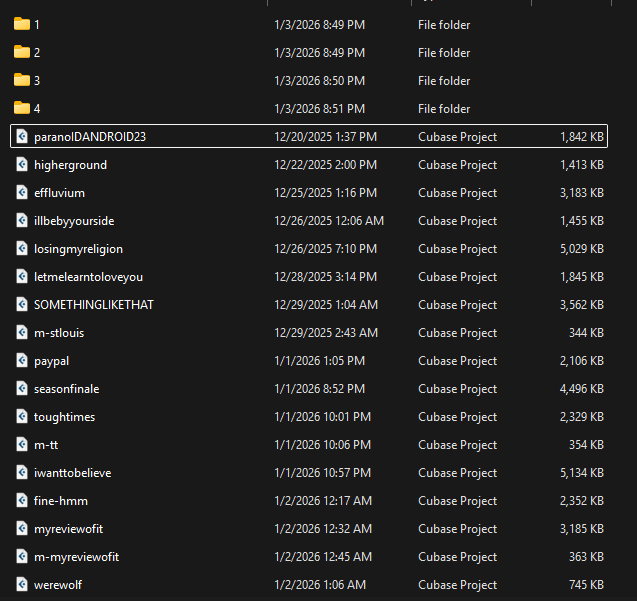This screenshot has height=601, width=637.
Task: Click the Cubase icon beside effluvium
Action: click(x=22, y=192)
